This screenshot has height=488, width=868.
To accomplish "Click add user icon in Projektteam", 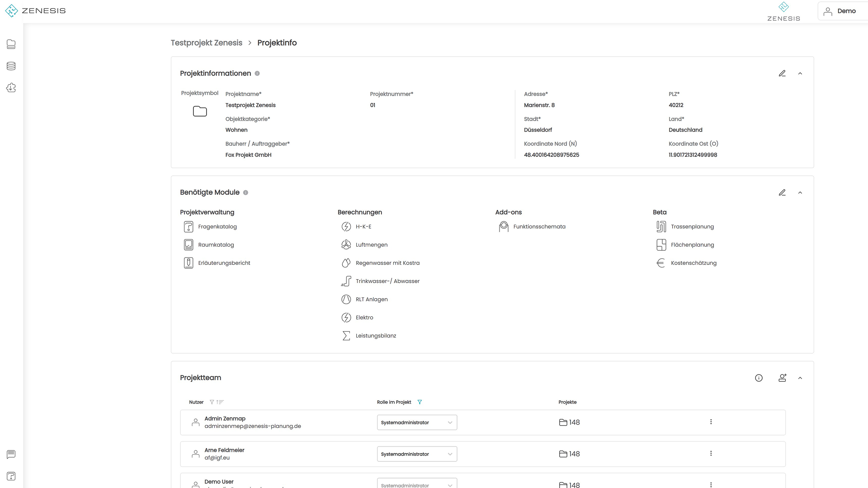I will pyautogui.click(x=782, y=378).
